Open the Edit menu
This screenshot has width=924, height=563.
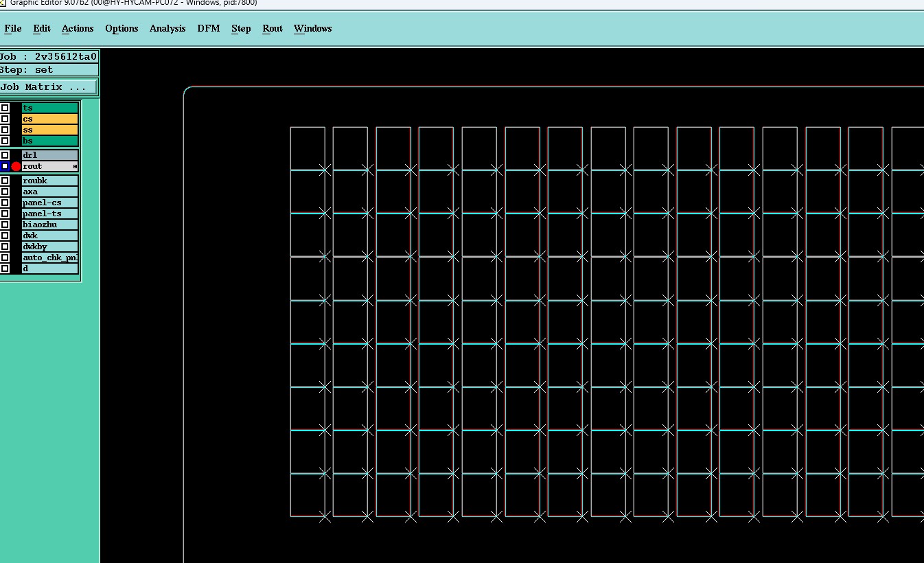click(x=42, y=28)
